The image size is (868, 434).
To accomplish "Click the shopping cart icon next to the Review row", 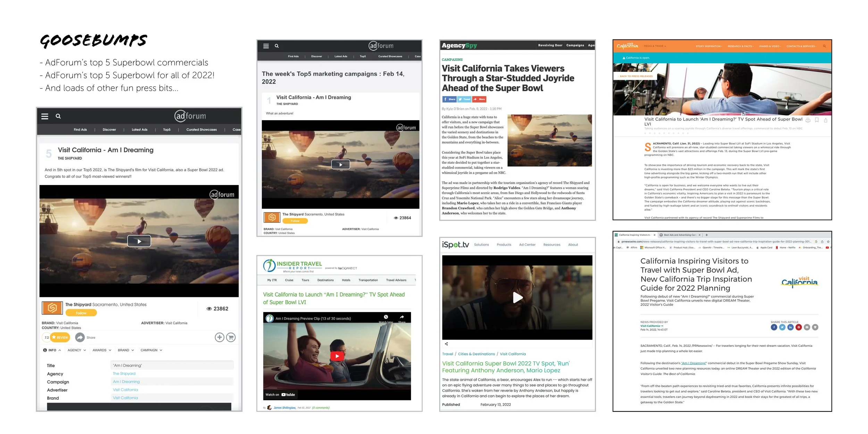I will [231, 337].
